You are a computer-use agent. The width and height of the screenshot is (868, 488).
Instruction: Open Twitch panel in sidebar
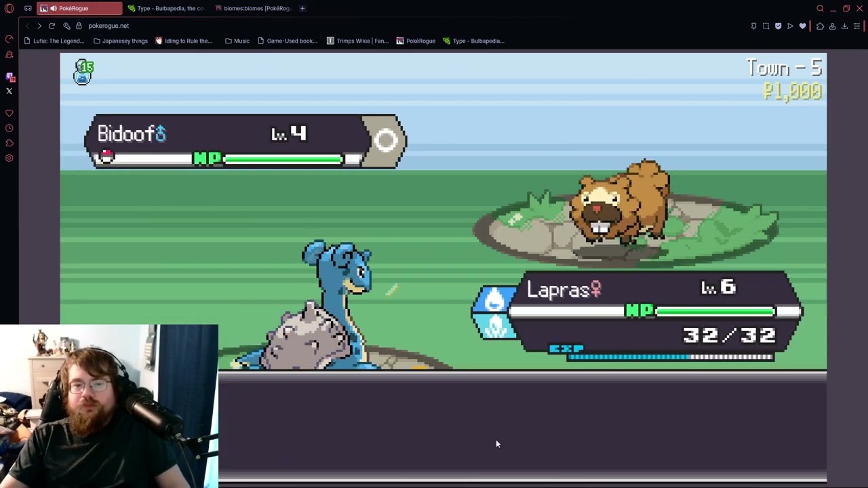[9, 77]
